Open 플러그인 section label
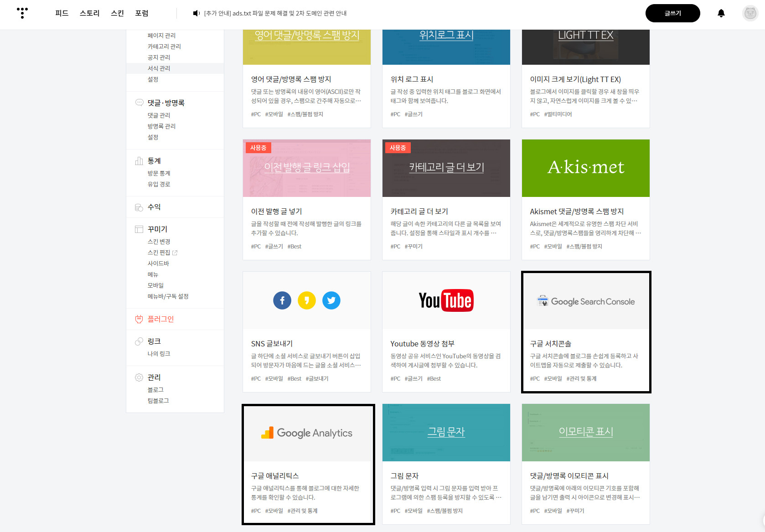The width and height of the screenshot is (765, 532). [160, 319]
